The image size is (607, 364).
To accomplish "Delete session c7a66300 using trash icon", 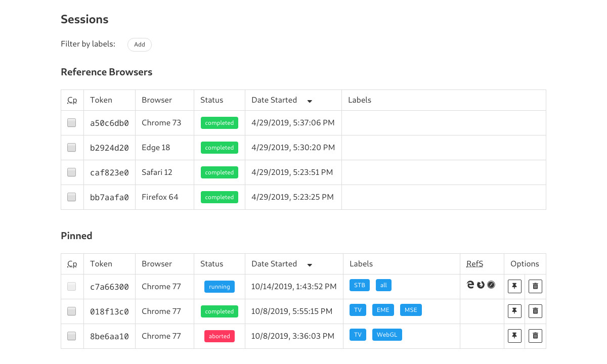I will coord(535,287).
